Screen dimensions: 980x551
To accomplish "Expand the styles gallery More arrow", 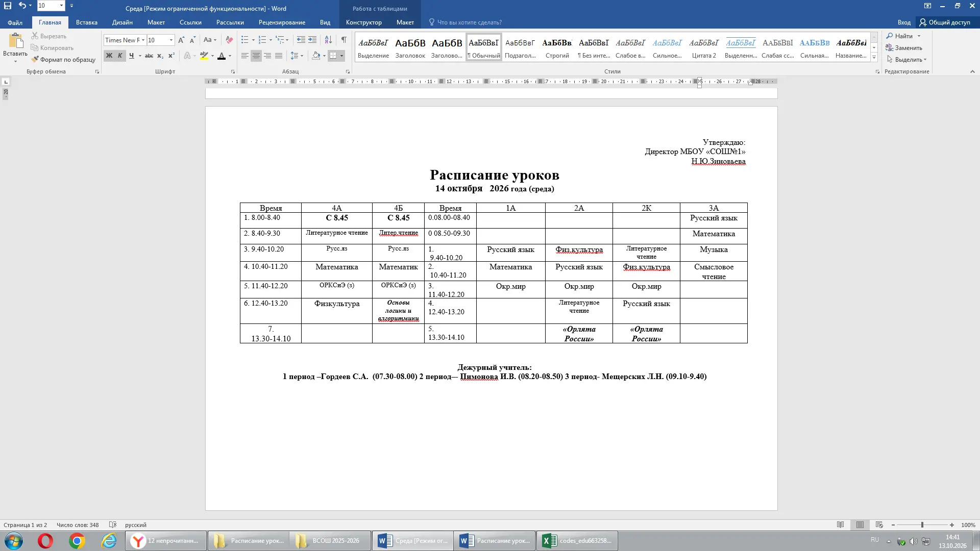I will [x=874, y=58].
